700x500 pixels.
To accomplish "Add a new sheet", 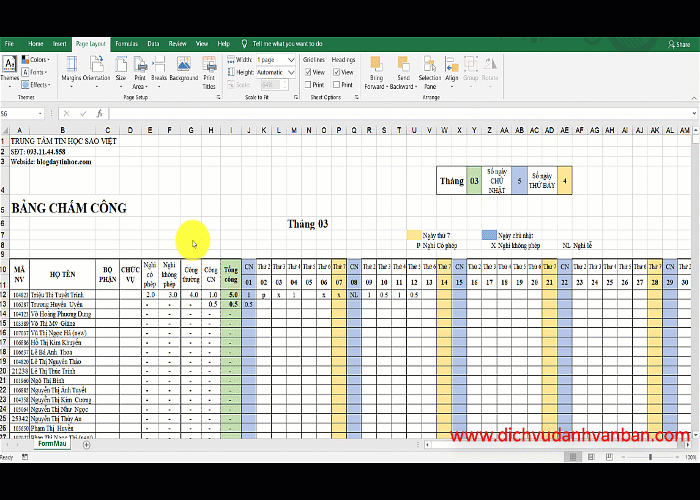I will (x=87, y=445).
